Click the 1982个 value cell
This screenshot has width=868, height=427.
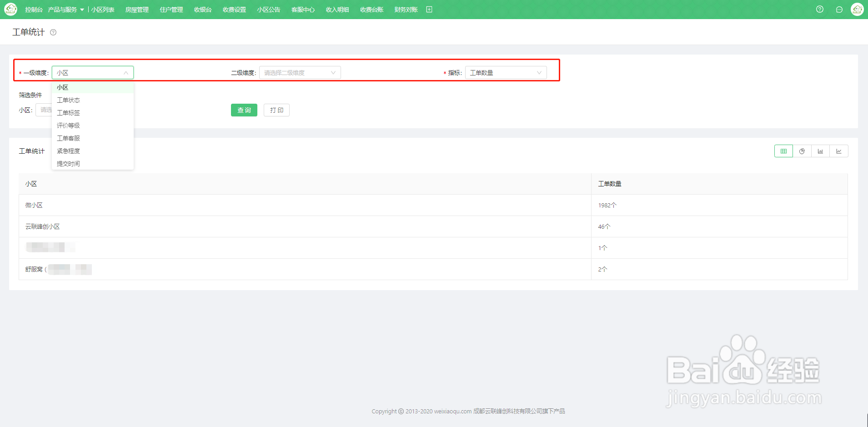pyautogui.click(x=719, y=205)
